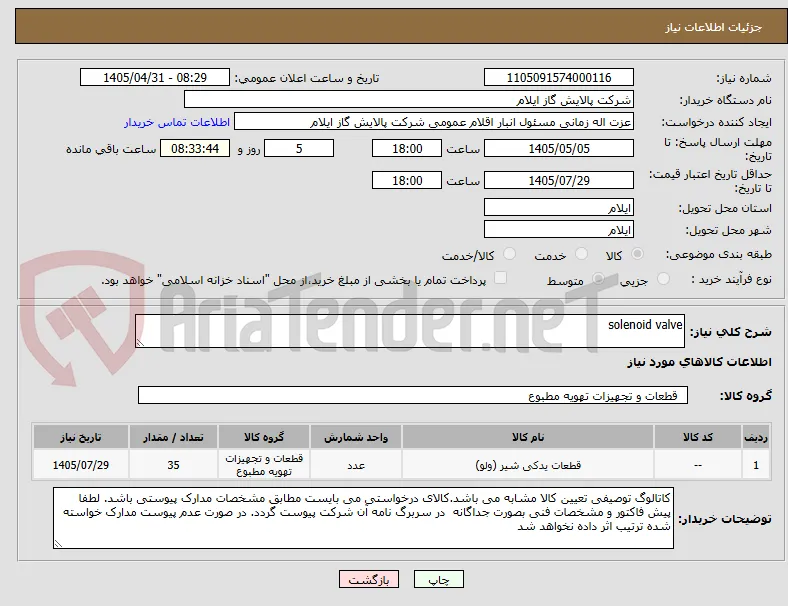Select the کالا radio button
Screen dimensions: 788x606
pos(637,254)
